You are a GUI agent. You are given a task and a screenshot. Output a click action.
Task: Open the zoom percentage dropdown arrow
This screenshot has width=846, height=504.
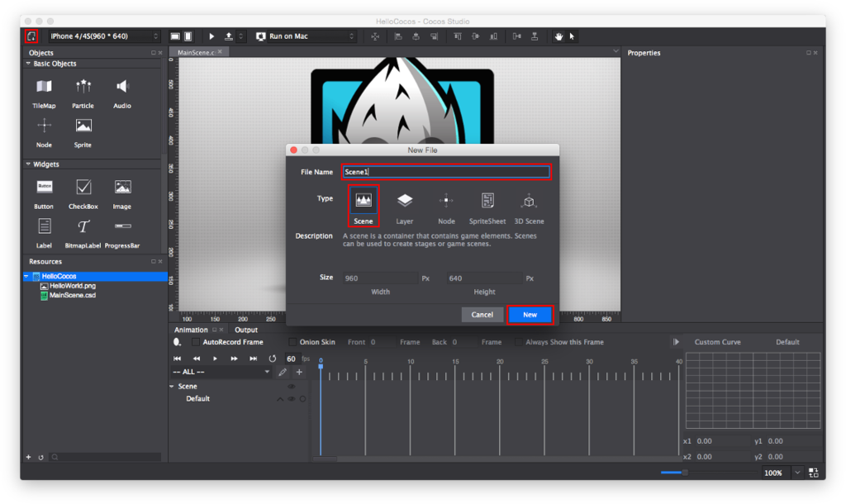tap(797, 473)
